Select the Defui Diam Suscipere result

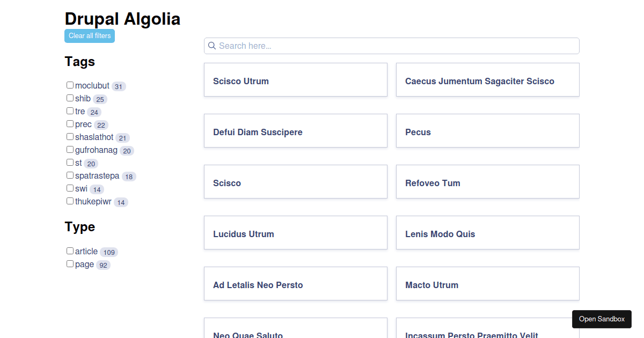pyautogui.click(x=296, y=131)
